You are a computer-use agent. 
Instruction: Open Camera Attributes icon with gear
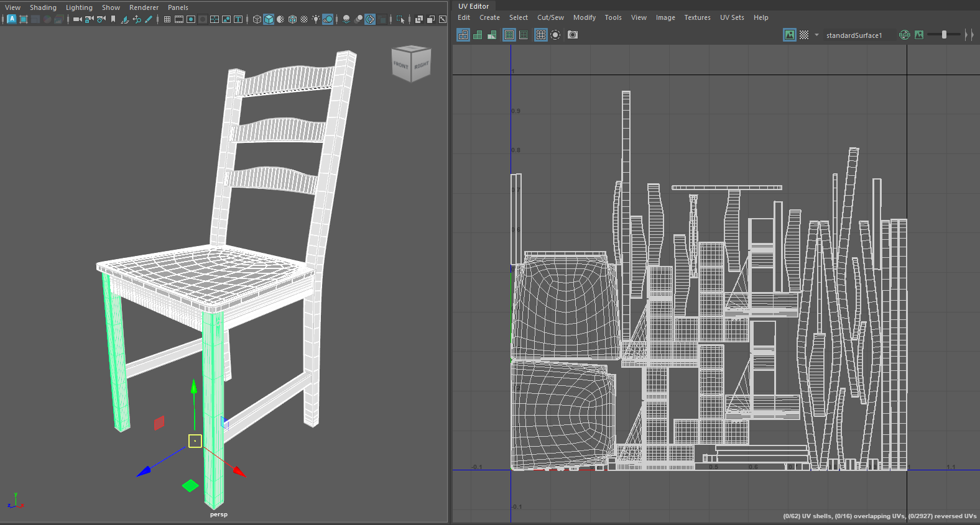click(101, 19)
